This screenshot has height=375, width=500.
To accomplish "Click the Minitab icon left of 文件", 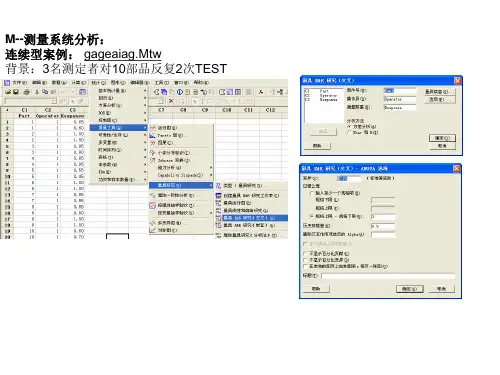I will pos(7,83).
